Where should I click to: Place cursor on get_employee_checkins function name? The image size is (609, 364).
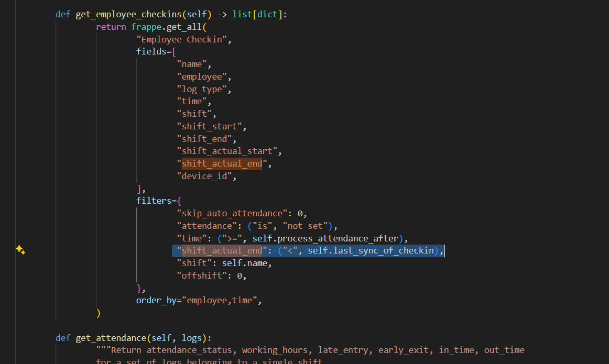click(134, 14)
